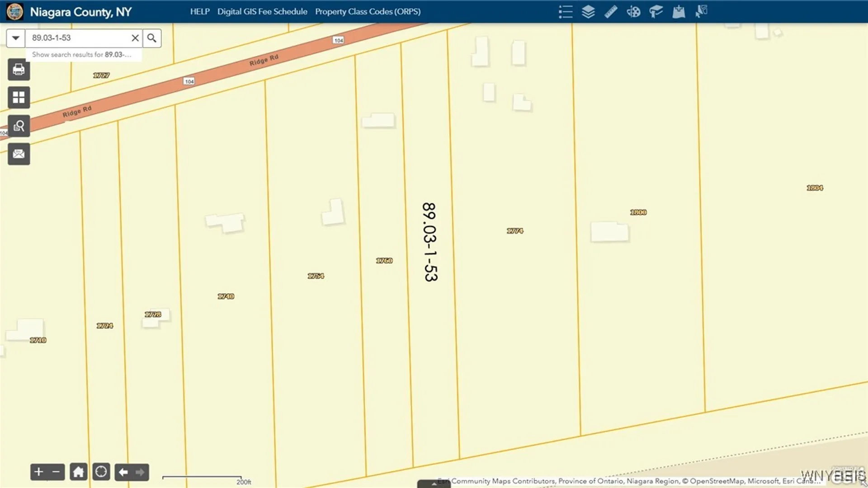Expand 'Show search results for 89.03-...' suggestion

(81, 55)
